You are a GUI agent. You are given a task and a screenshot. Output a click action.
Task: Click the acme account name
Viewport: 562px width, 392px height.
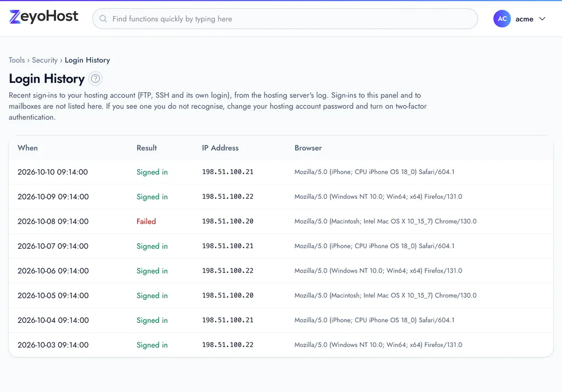pos(524,19)
